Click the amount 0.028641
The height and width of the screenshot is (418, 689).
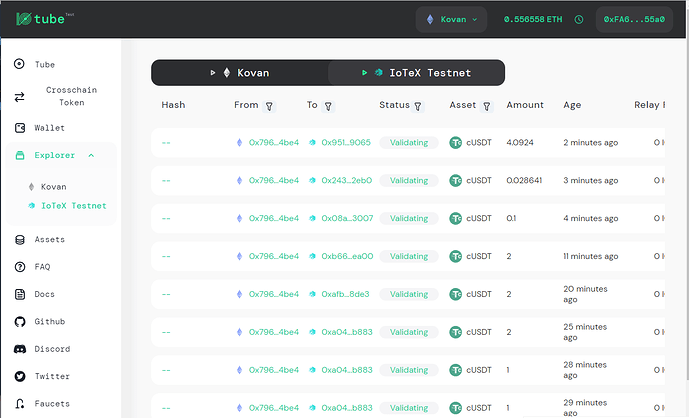click(x=524, y=180)
